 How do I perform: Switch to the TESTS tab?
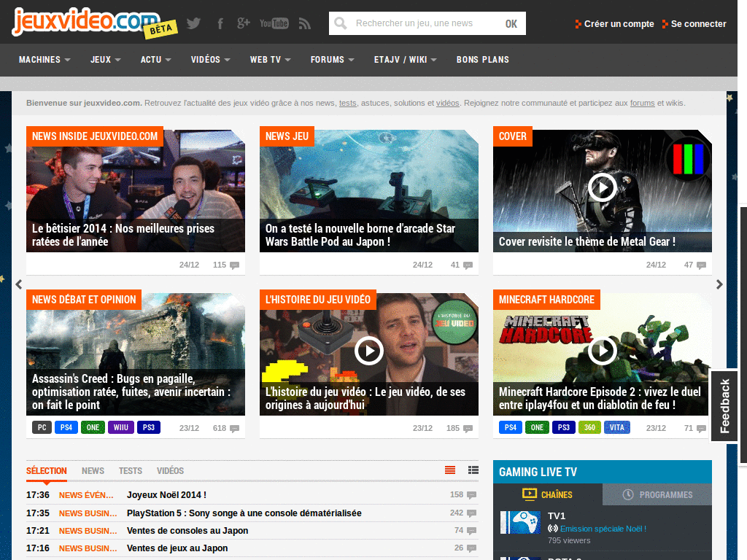click(131, 470)
